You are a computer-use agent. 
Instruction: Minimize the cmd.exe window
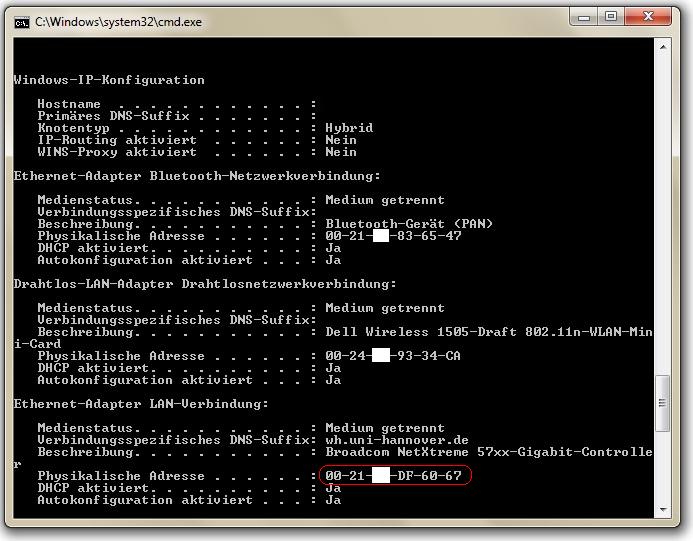click(584, 17)
